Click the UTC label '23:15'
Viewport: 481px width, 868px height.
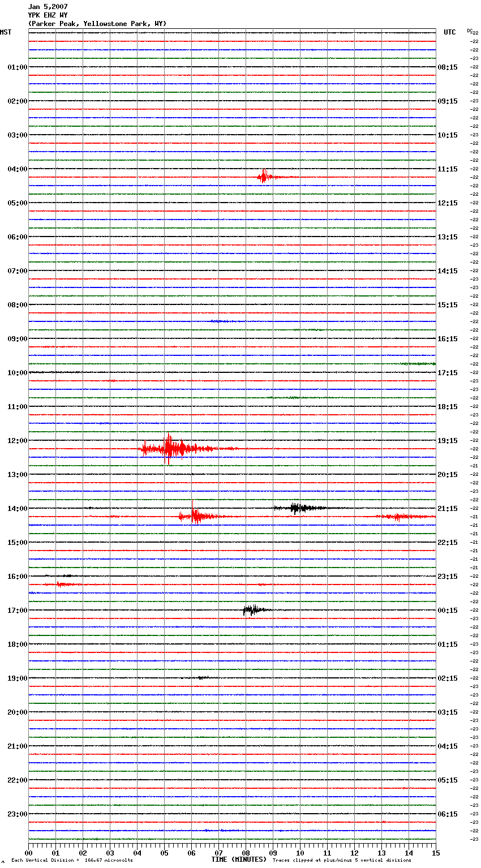point(448,577)
